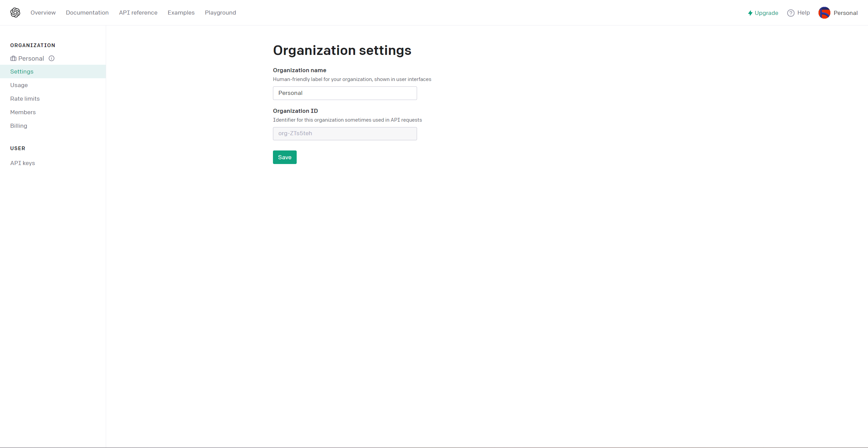Click the Personal organization info icon

click(52, 58)
